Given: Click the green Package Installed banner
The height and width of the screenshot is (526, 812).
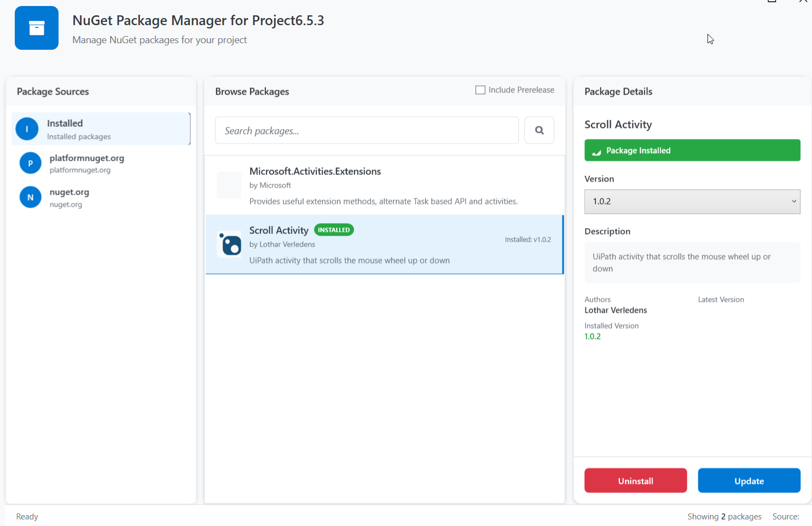Looking at the screenshot, I should (692, 150).
